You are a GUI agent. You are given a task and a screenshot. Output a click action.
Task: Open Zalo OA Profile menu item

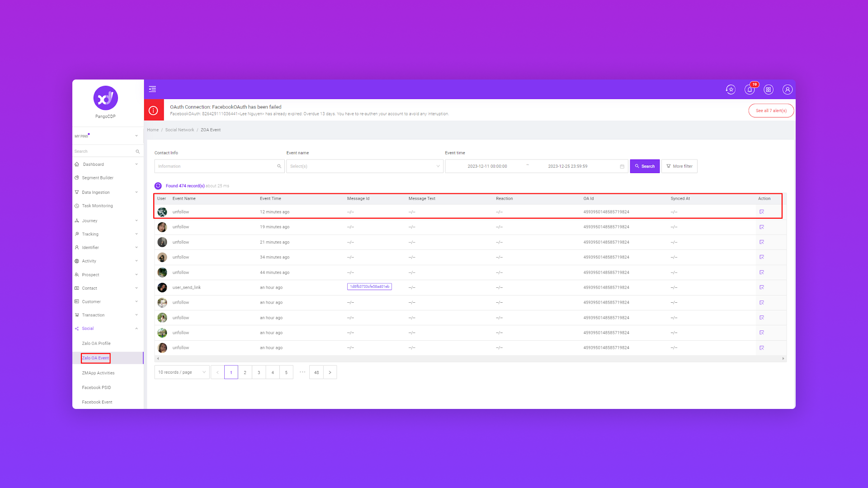coord(96,343)
